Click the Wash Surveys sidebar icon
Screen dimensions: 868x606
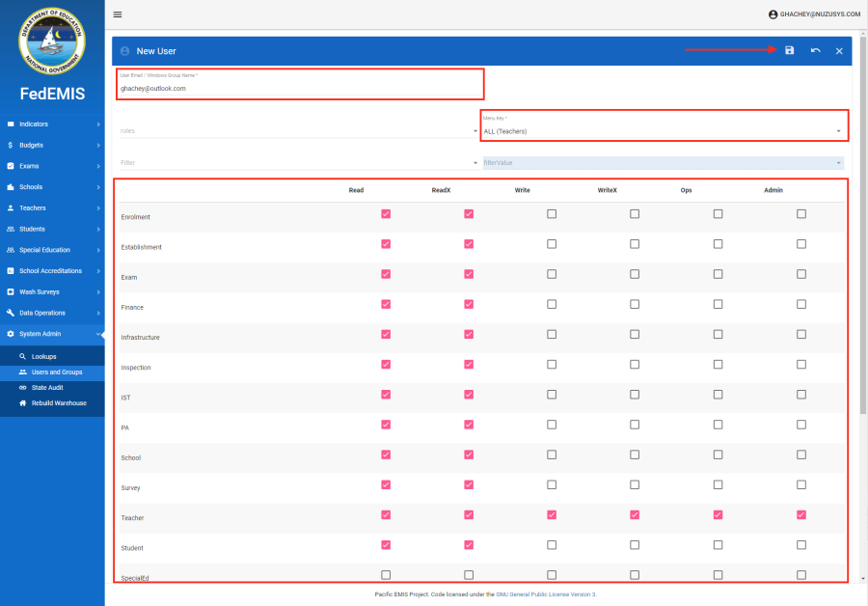[11, 291]
